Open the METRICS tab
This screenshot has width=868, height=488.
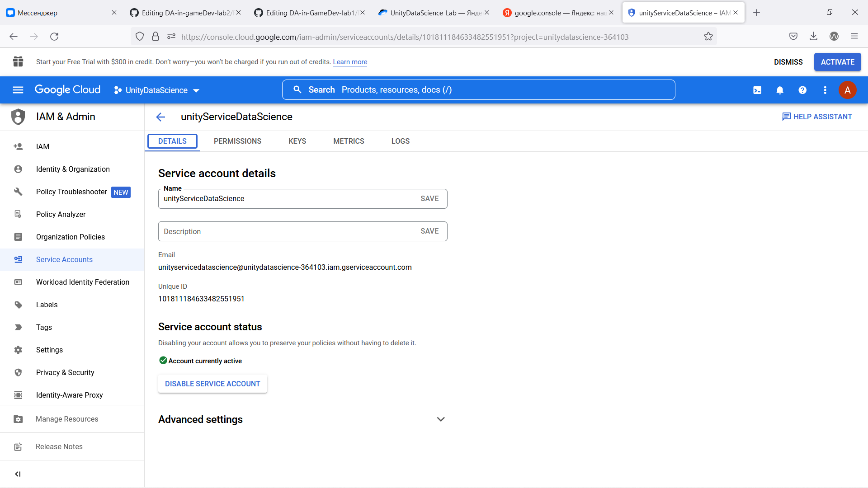pos(349,141)
